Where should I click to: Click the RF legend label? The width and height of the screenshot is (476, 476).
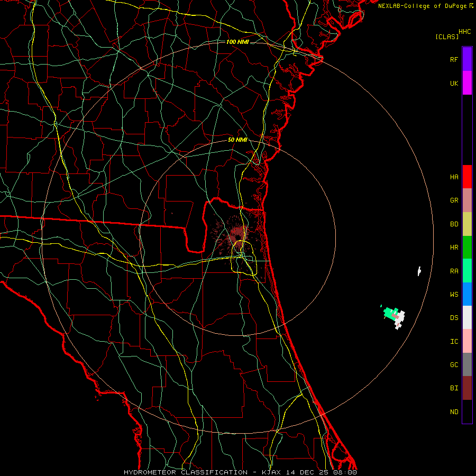454,59
